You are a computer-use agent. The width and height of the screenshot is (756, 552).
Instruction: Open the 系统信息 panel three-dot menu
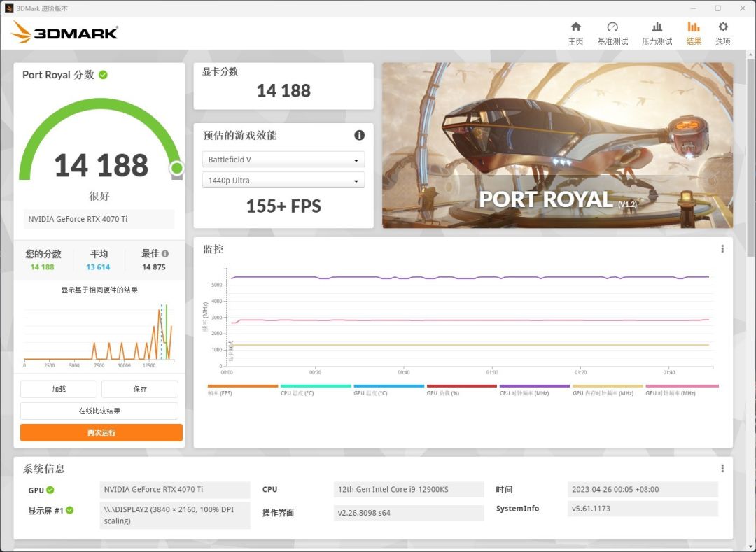click(722, 468)
